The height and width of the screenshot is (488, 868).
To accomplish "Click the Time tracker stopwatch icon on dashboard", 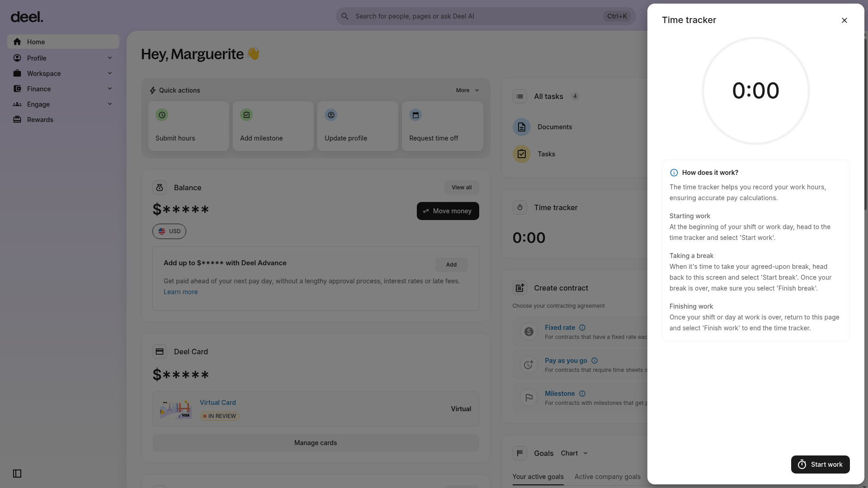I will [x=520, y=207].
